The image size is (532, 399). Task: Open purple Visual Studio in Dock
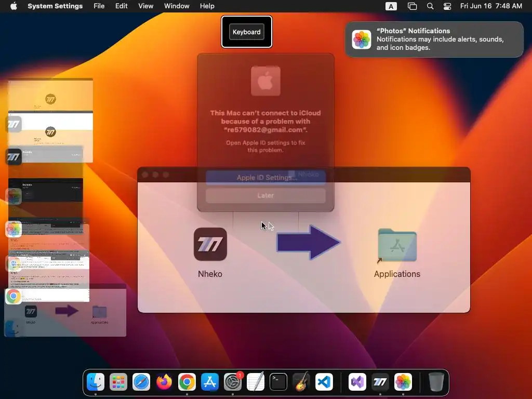(357, 382)
